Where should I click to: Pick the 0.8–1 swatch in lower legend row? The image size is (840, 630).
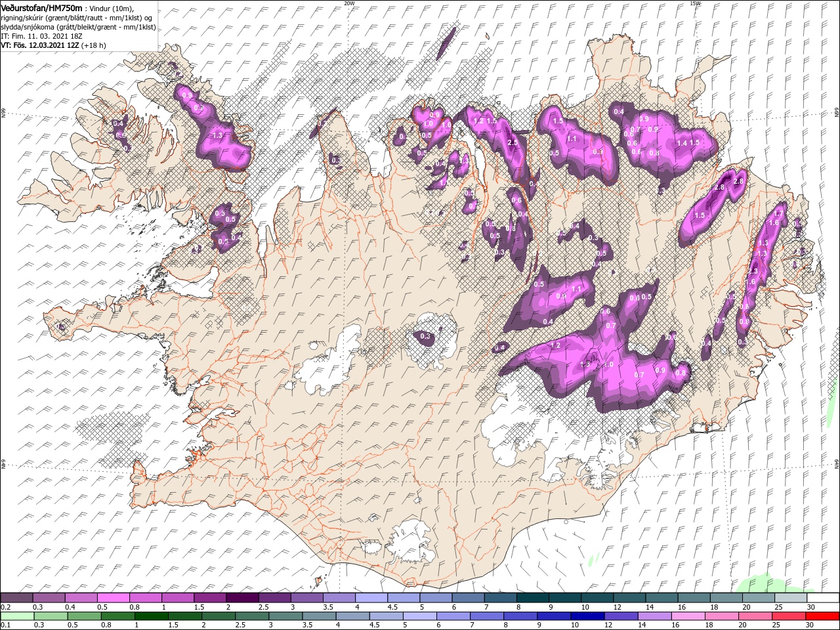[x=118, y=616]
